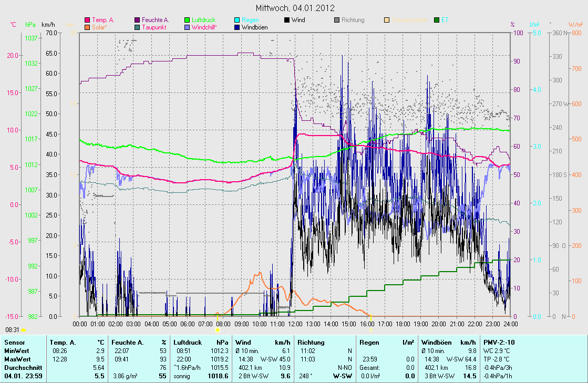Screen dimensions: 588x383
Task: Click the chart title 'Mittwoch, 04.01.2012'
Action: pyautogui.click(x=295, y=8)
